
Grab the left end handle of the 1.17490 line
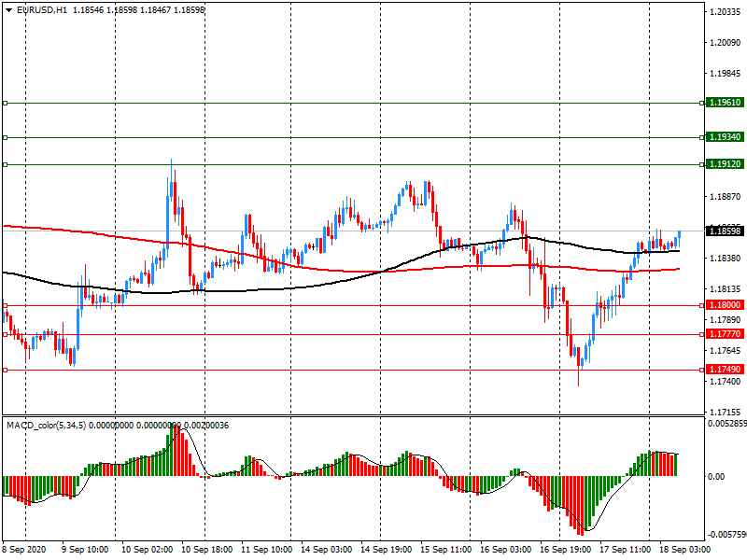[x=6, y=370]
